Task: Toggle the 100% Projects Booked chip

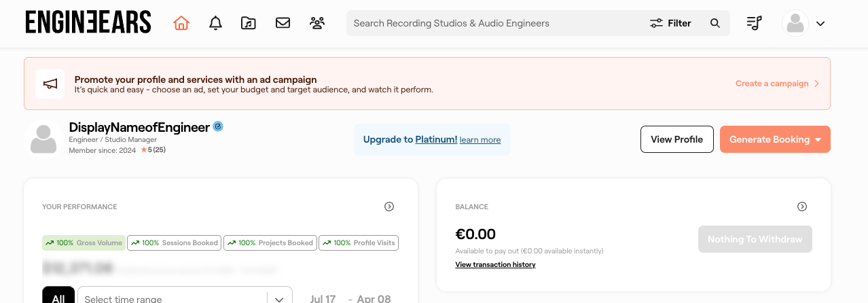Action: click(x=270, y=243)
